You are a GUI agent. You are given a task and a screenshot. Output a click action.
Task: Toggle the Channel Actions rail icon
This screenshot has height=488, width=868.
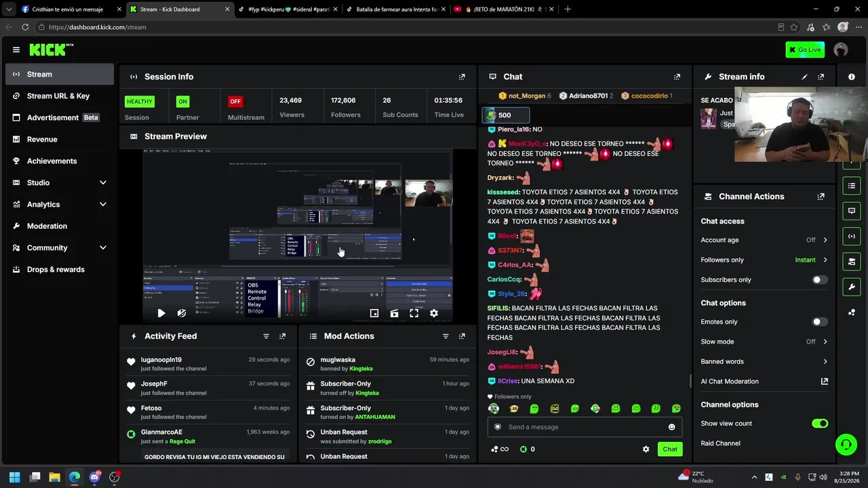[852, 262]
